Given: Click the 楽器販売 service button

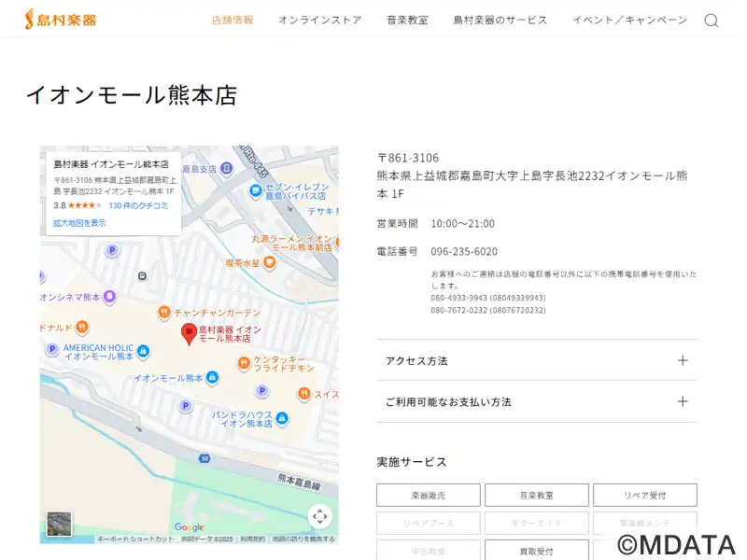Looking at the screenshot, I should coord(429,496).
